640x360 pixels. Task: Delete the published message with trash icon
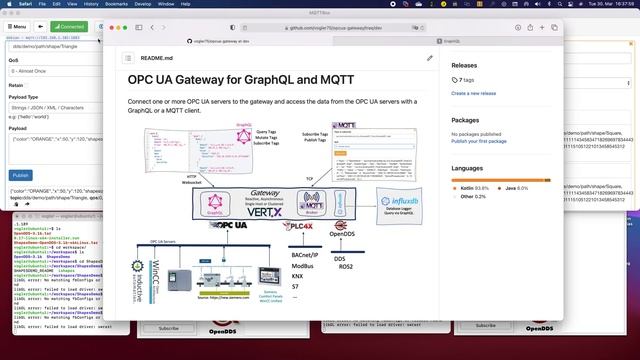[16, 204]
